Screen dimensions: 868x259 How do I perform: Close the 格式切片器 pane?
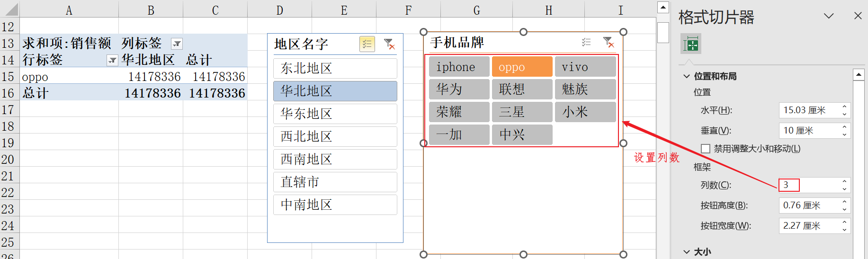pyautogui.click(x=858, y=16)
